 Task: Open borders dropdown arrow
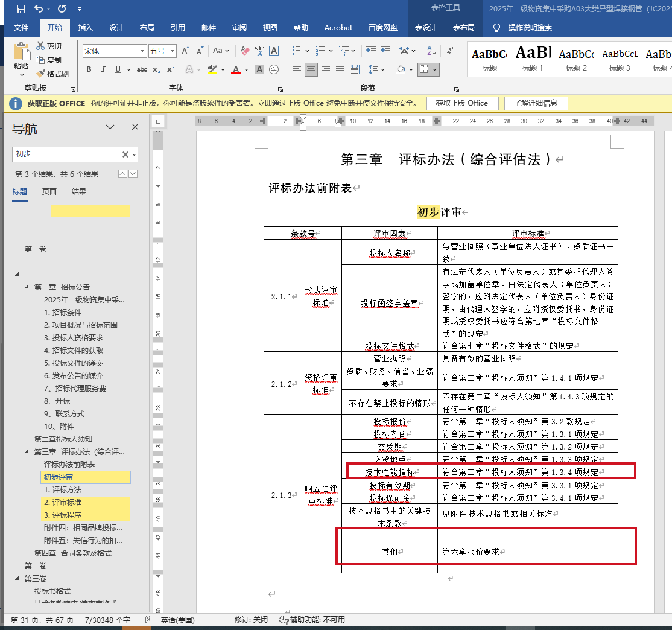(434, 69)
